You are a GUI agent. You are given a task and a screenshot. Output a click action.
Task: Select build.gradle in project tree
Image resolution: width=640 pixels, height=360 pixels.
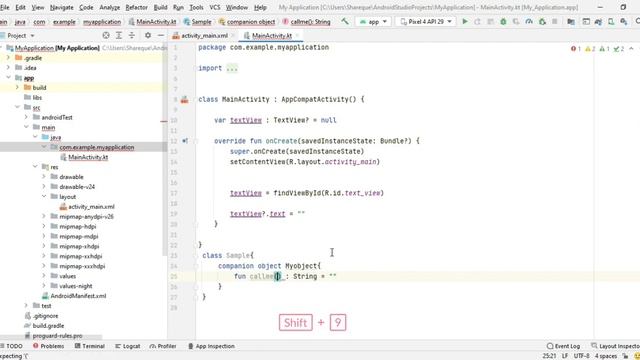pyautogui.click(x=48, y=326)
